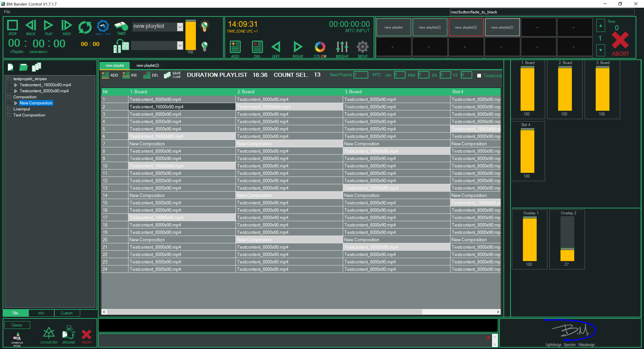Toggle the Composition folder checkbox
This screenshot has width=644, height=349.
click(x=9, y=97)
